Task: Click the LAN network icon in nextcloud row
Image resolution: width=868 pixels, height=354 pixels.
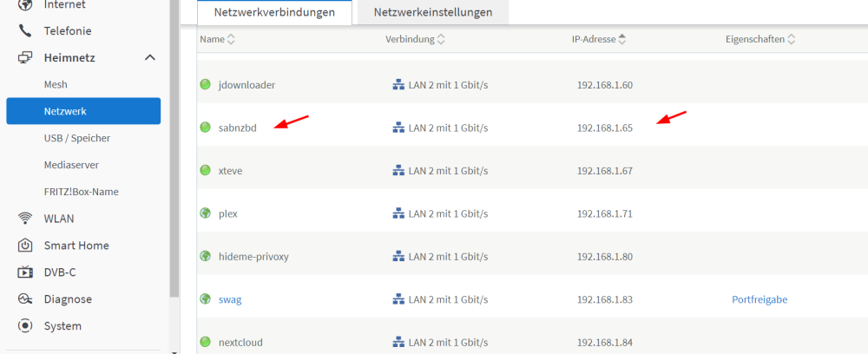Action: coord(398,343)
